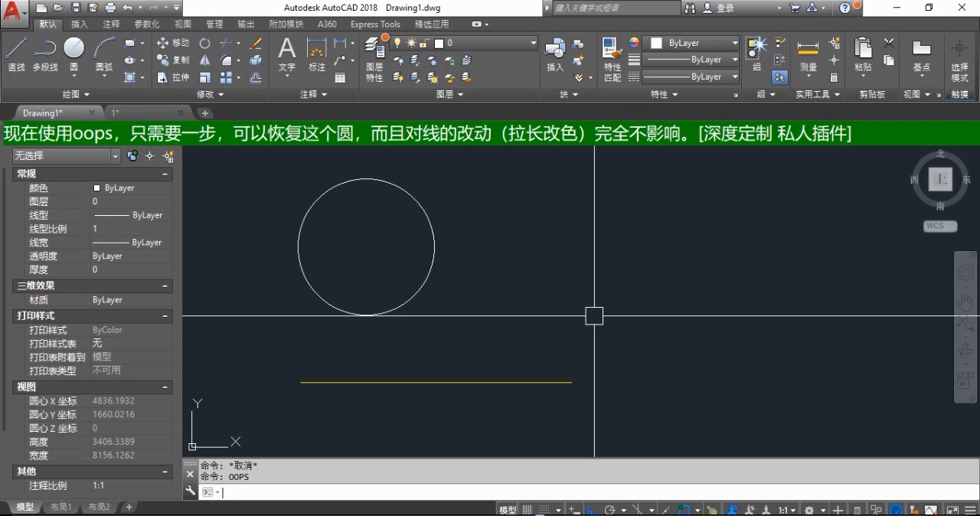The height and width of the screenshot is (516, 980).
Task: Open the object color ByLayer swatch dropdown
Action: coord(695,43)
